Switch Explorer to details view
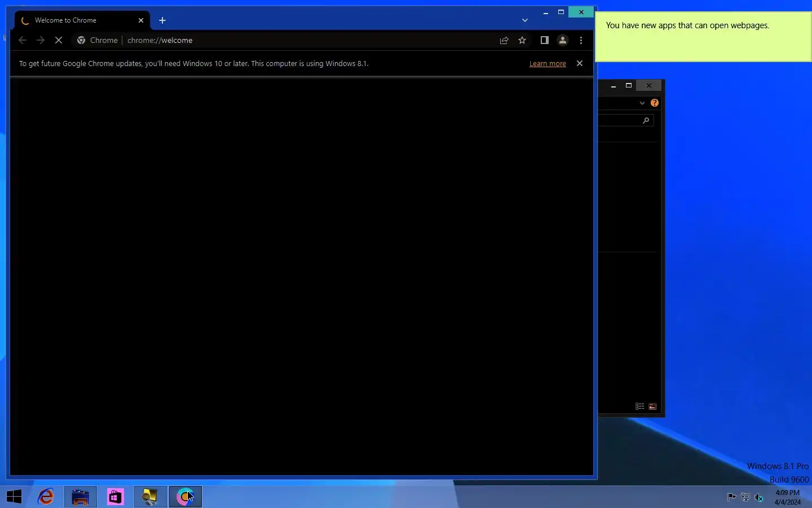812x508 pixels. [x=639, y=406]
